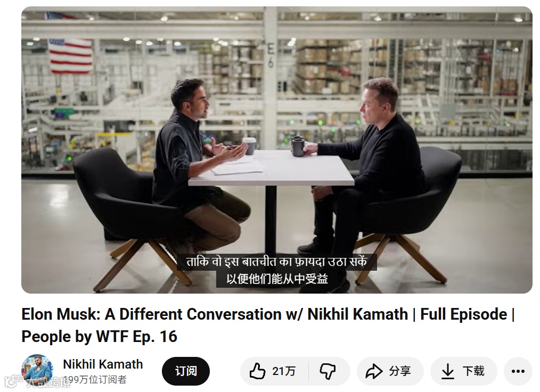Click the thumbs-up like icon
This screenshot has width=540, height=392.
(257, 371)
